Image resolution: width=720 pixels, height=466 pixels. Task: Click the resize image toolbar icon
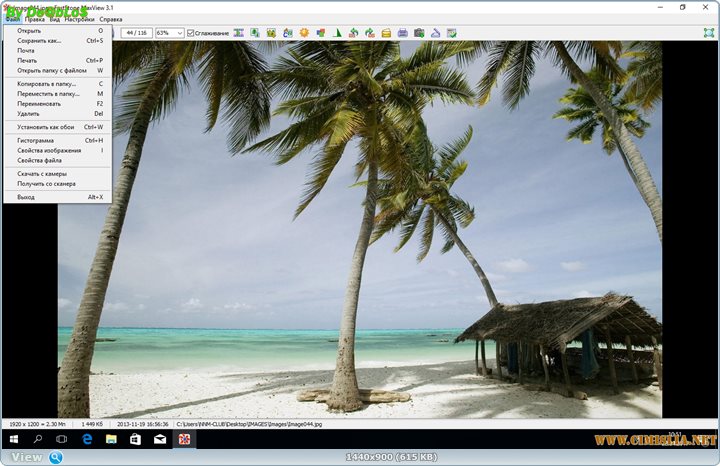click(x=239, y=33)
